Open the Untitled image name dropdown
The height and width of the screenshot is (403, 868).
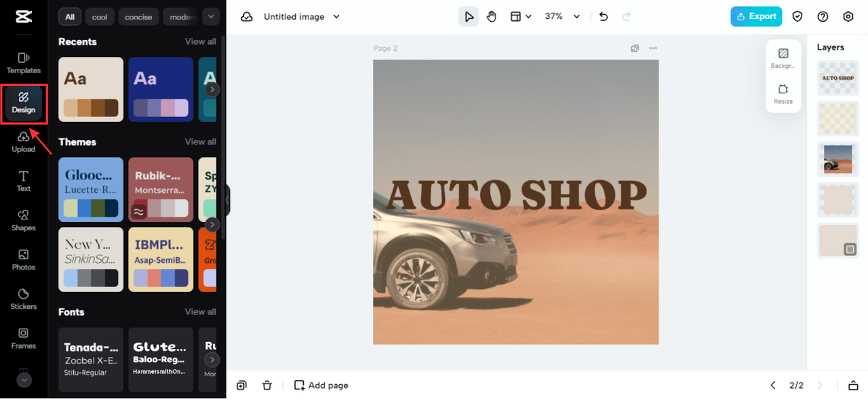(302, 17)
